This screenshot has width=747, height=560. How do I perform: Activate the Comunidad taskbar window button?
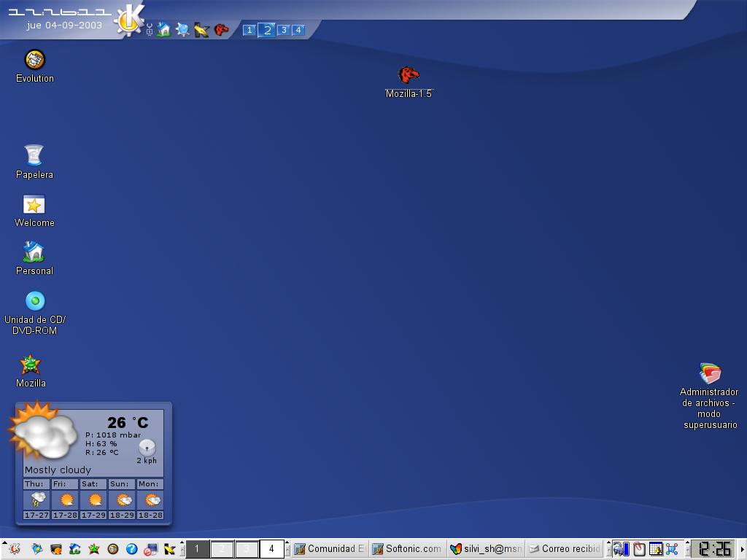(330, 549)
